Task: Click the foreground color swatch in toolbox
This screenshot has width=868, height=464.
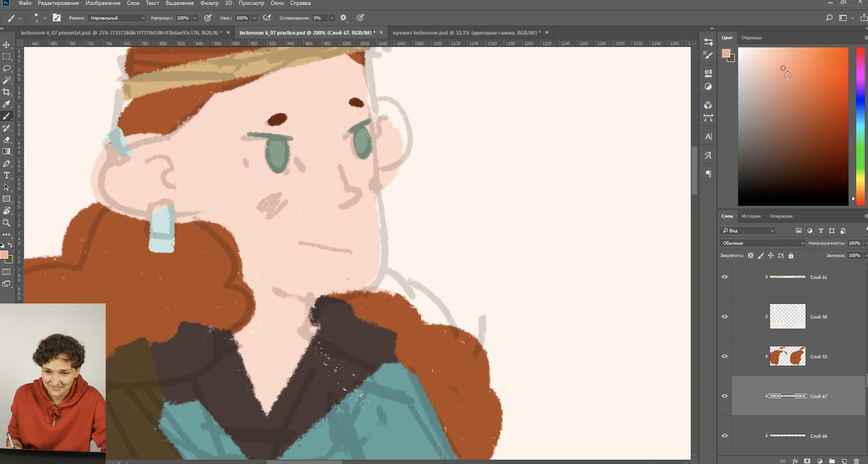Action: click(x=4, y=255)
